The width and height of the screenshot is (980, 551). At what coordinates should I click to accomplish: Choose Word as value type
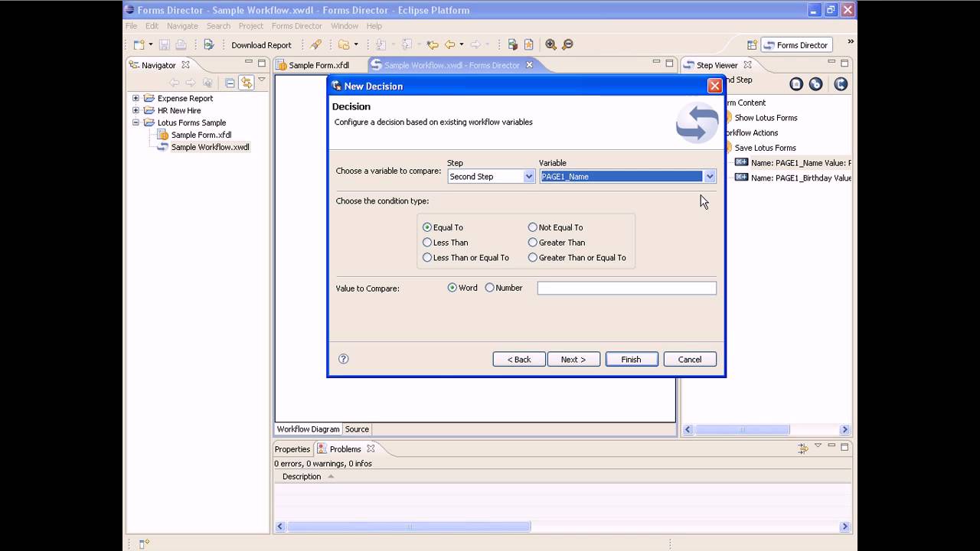(452, 288)
